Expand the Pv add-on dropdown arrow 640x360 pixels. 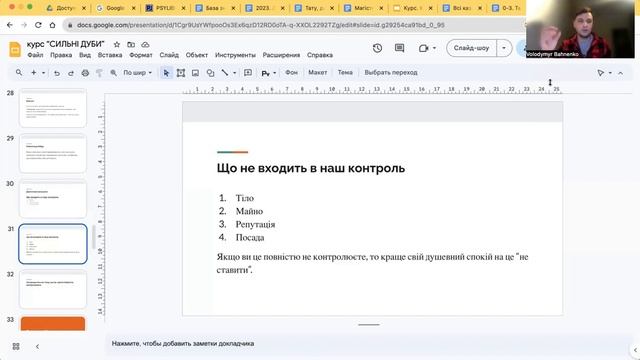(274, 73)
